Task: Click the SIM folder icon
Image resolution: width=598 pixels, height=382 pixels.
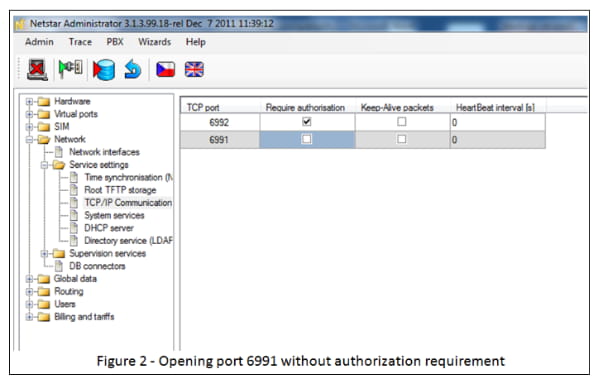Action: click(x=44, y=127)
